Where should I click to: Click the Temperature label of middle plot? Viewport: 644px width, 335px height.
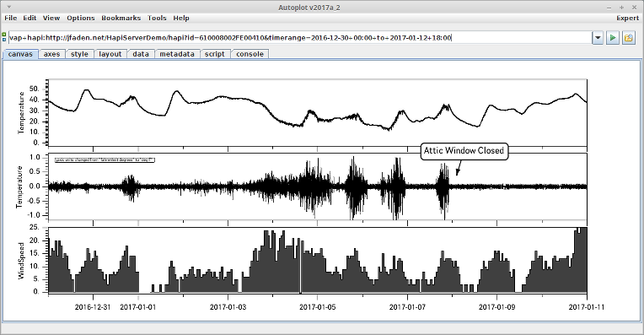19,187
